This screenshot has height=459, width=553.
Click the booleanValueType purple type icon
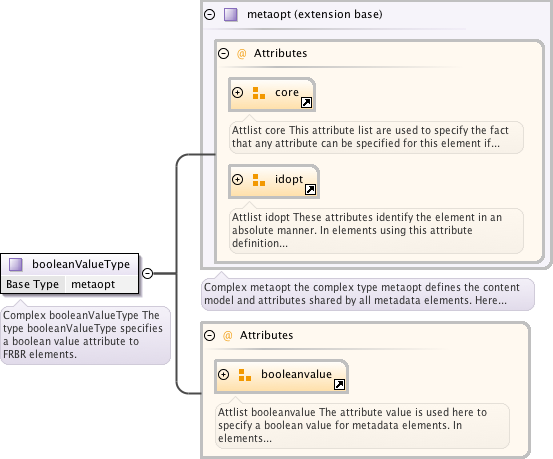16,264
